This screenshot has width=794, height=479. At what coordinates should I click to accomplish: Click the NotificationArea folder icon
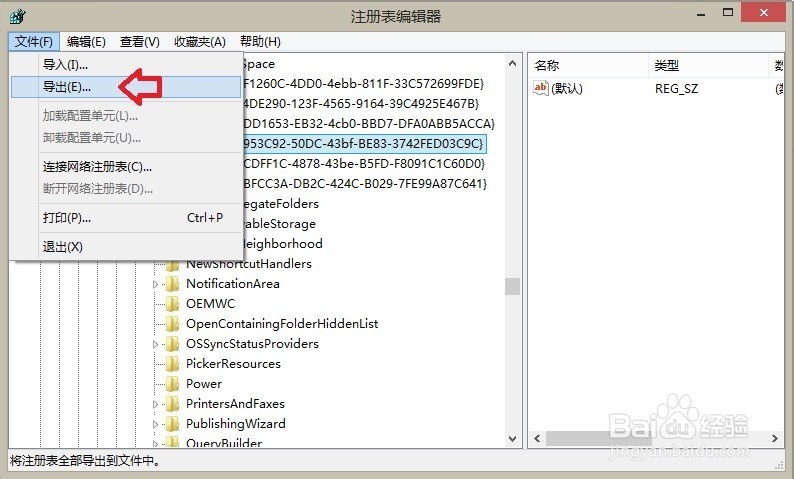click(x=173, y=284)
